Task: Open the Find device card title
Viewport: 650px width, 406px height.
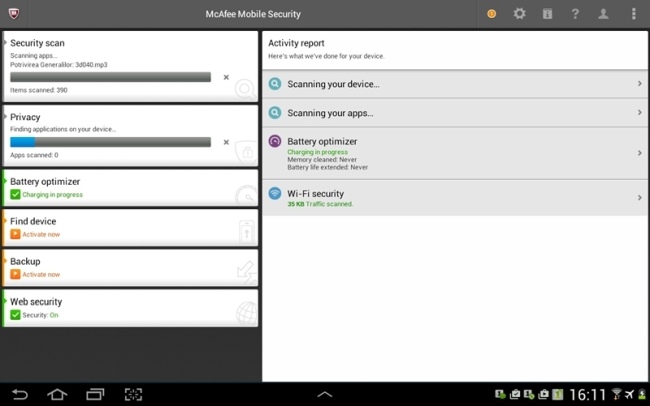Action: (x=33, y=221)
